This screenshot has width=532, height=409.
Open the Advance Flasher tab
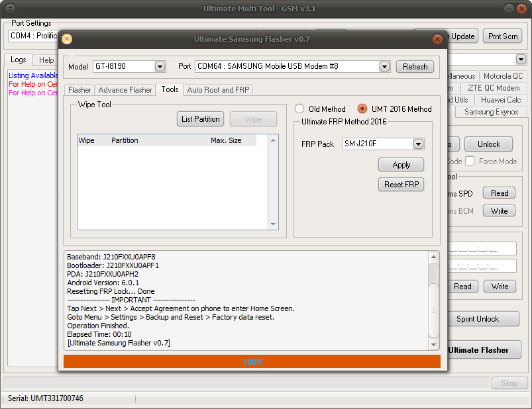tap(125, 90)
